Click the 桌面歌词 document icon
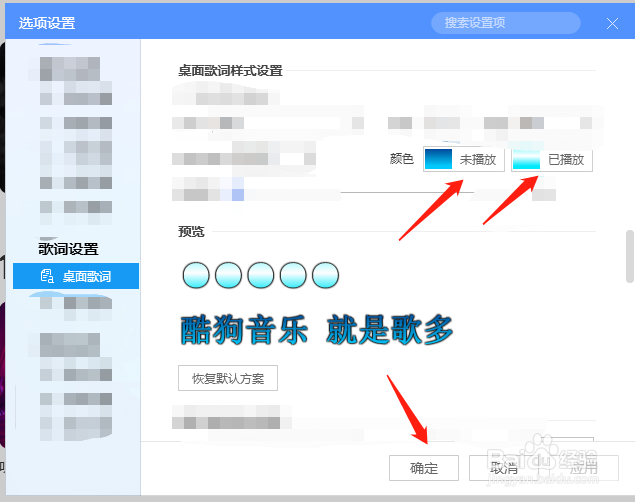Screen dimensions: 635x502 (47, 276)
